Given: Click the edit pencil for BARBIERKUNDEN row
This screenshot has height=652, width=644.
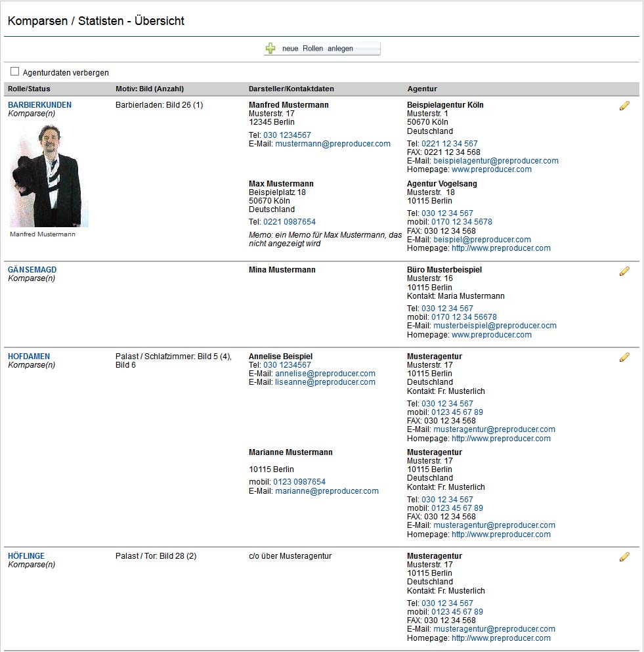Looking at the screenshot, I should pos(624,106).
